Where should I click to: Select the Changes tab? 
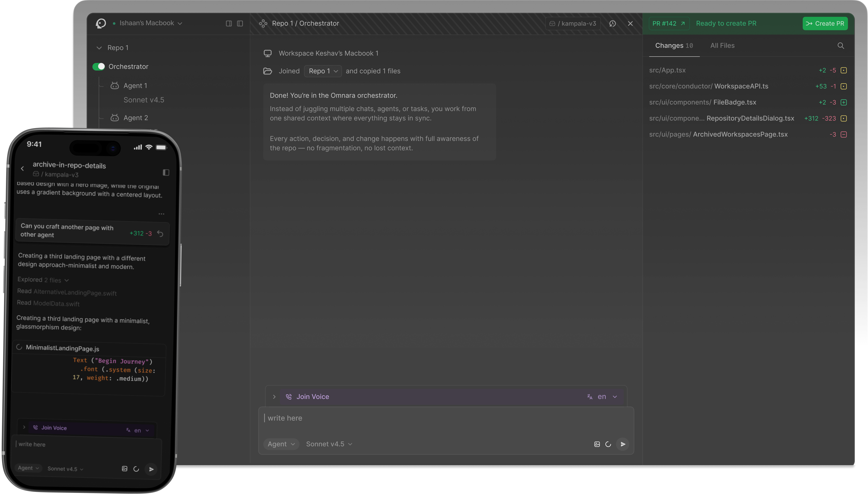point(673,45)
